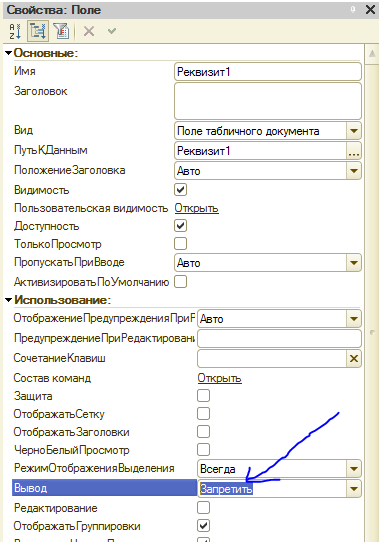The image size is (384, 548).
Task: Click the ПутьКДанным input field
Action: point(260,151)
